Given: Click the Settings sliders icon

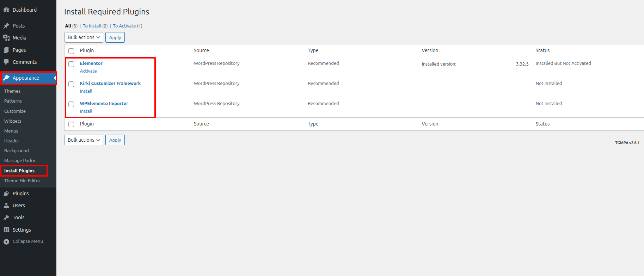Looking at the screenshot, I should tap(6, 230).
